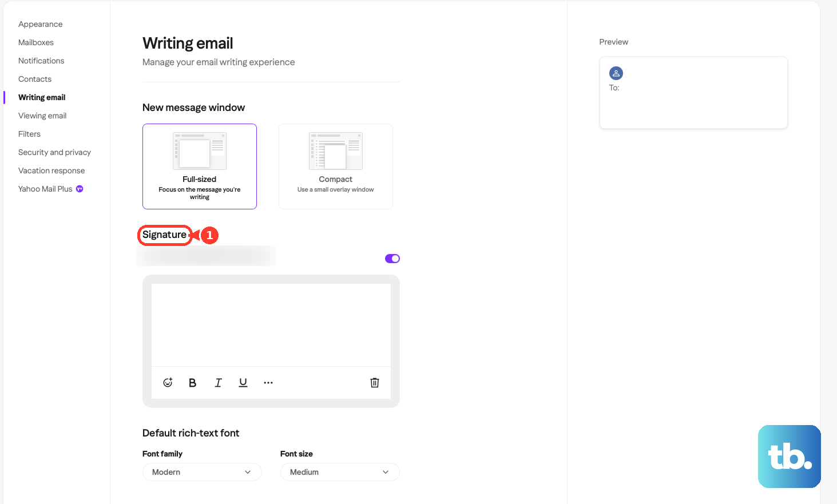The width and height of the screenshot is (837, 504).
Task: Open Viewing email settings
Action: [42, 116]
